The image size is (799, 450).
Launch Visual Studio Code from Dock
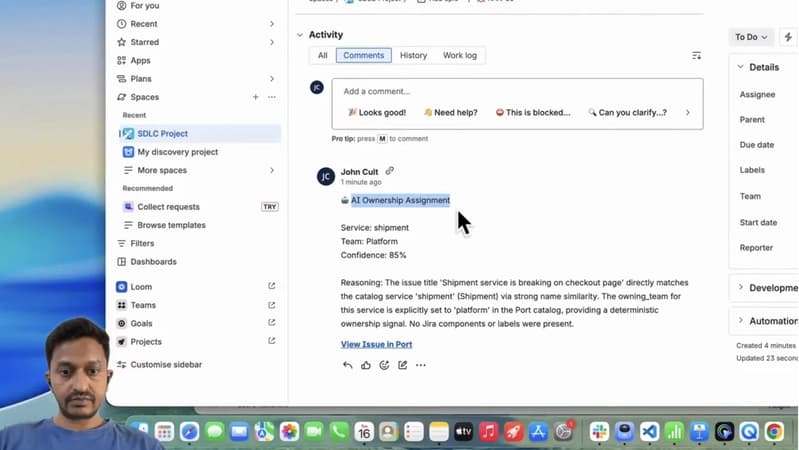point(650,432)
